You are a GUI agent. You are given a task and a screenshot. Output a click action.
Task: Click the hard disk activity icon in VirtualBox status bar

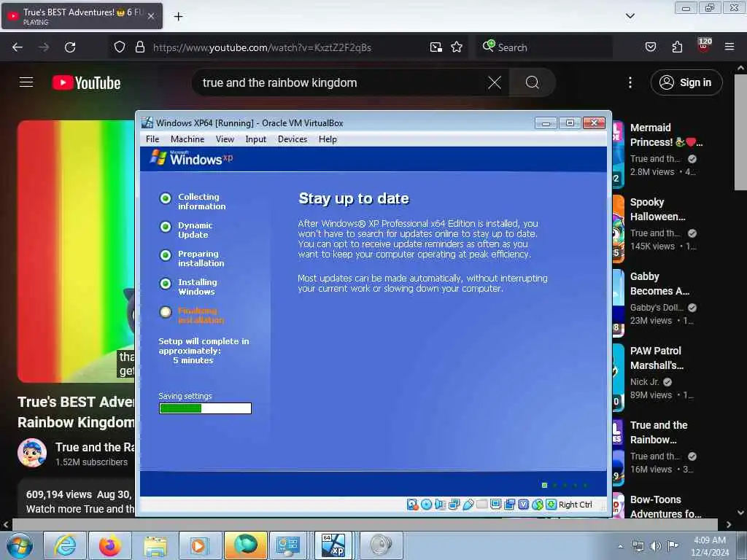413,505
